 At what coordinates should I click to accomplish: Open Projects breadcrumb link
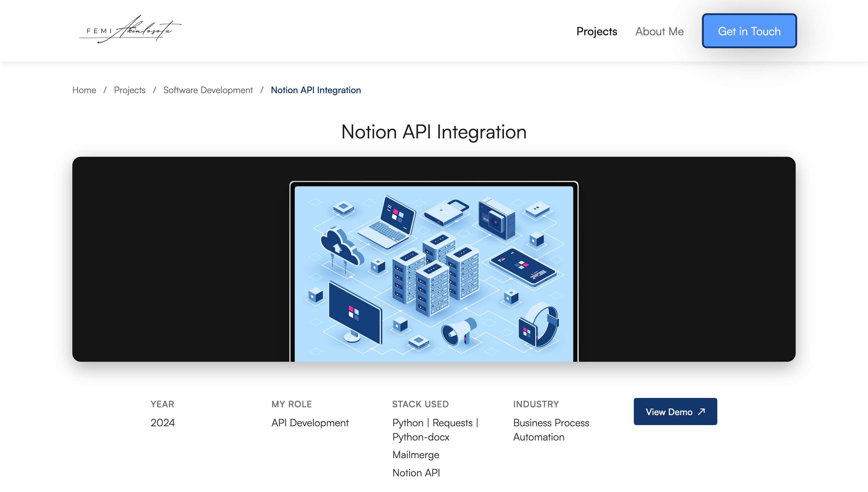130,90
